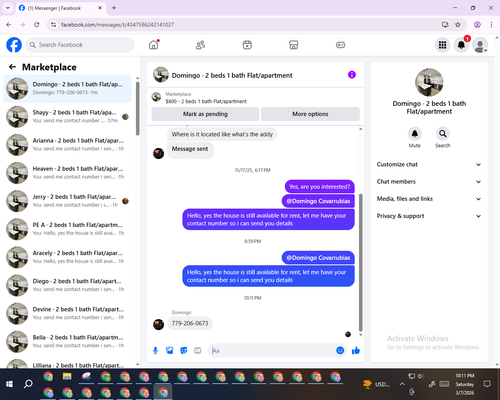Expand Media, files and links section
The height and width of the screenshot is (400, 500).
429,199
